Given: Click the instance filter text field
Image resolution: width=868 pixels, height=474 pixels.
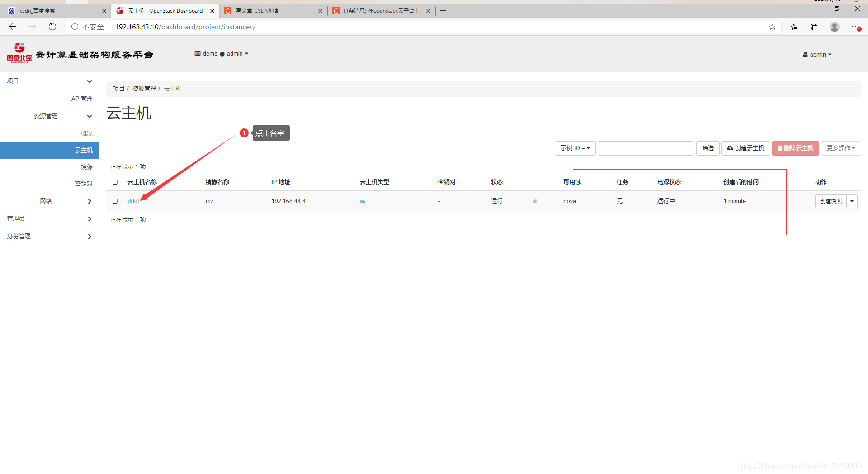Looking at the screenshot, I should (x=646, y=148).
